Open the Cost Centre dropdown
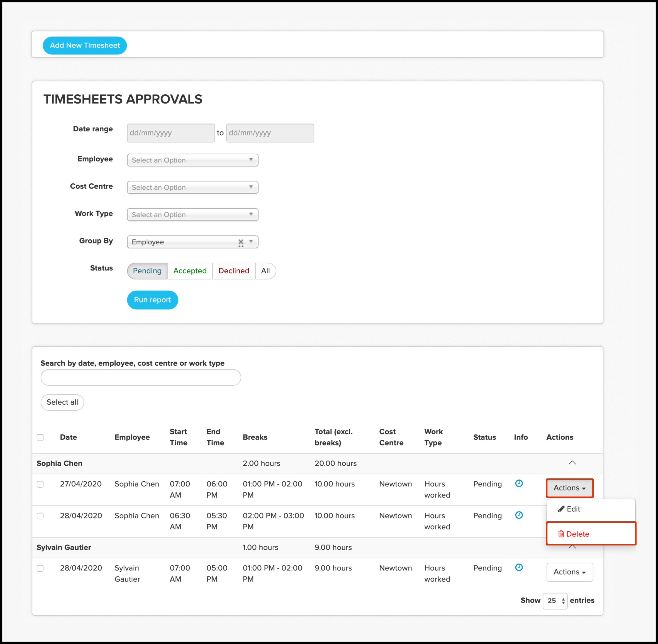Screen dimensions: 658x644 coord(192,187)
